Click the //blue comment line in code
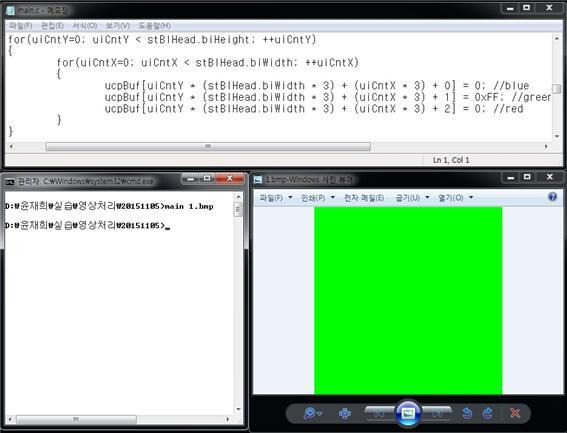This screenshot has width=567, height=433. tap(317, 86)
